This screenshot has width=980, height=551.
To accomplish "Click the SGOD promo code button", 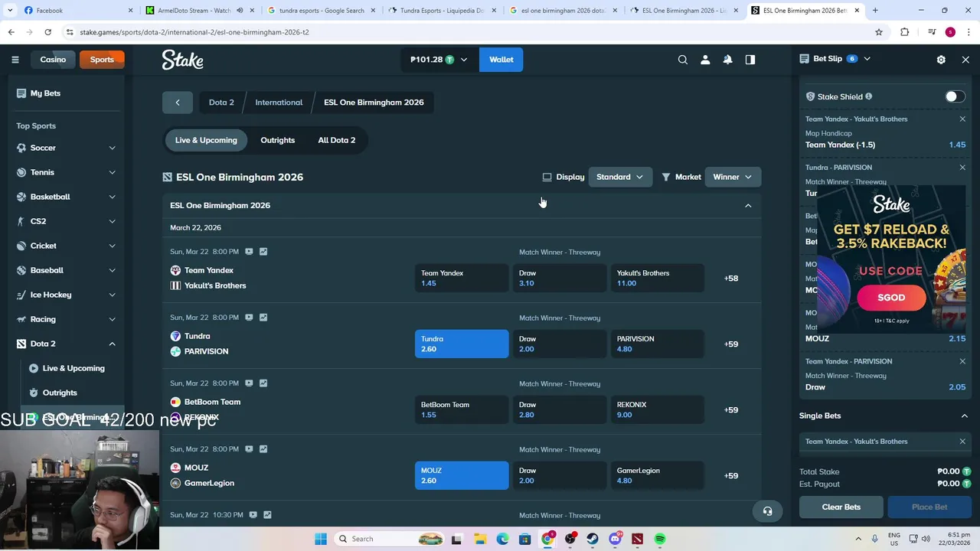I will pos(891,298).
